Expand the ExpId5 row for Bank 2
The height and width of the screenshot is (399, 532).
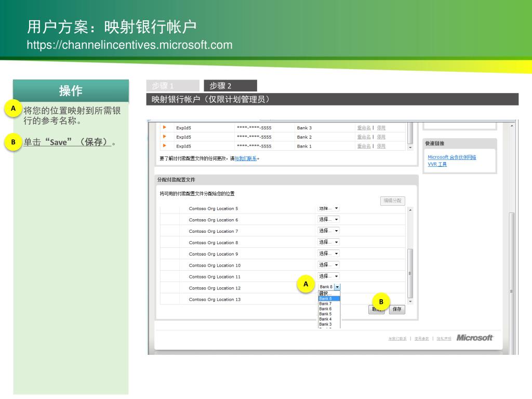pyautogui.click(x=165, y=137)
